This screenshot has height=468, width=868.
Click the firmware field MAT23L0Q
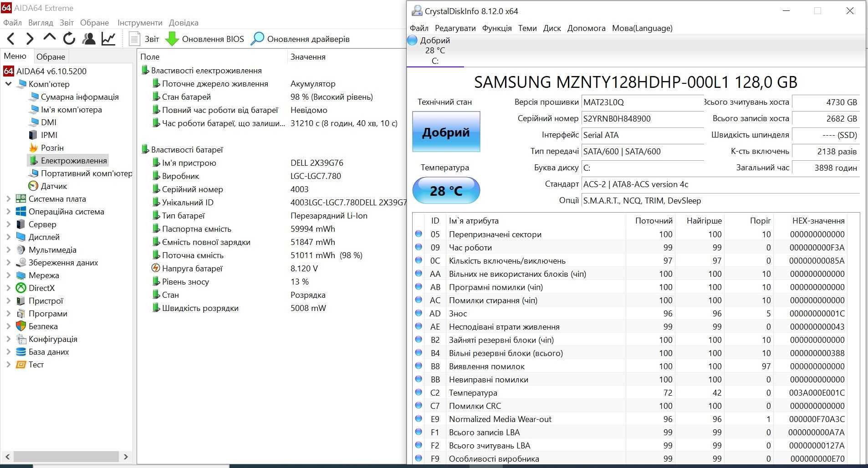coord(643,102)
